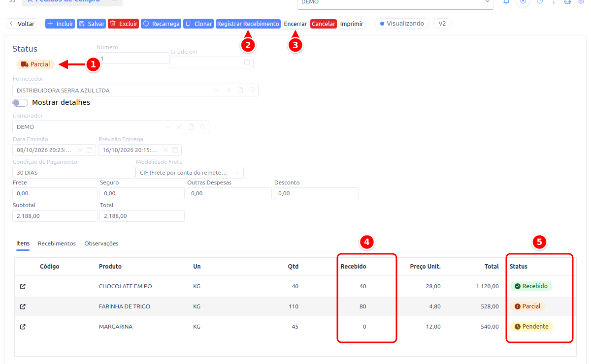The width and height of the screenshot is (591, 364).
Task: Click the v2 version badge
Action: coord(442,24)
